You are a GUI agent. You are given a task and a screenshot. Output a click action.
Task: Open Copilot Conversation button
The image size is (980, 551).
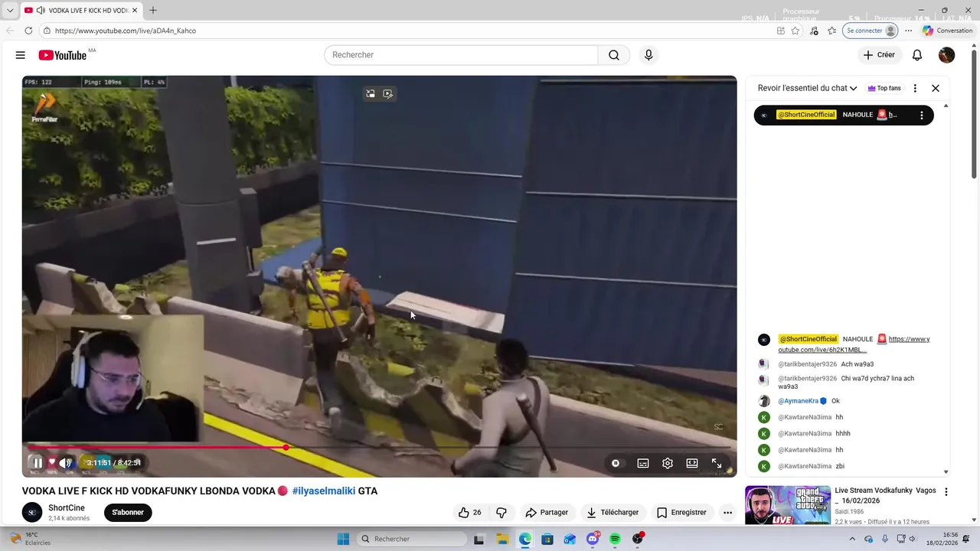click(947, 31)
